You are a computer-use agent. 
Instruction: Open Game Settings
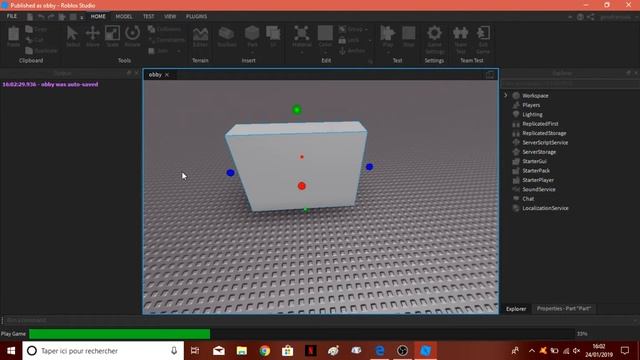[434, 39]
